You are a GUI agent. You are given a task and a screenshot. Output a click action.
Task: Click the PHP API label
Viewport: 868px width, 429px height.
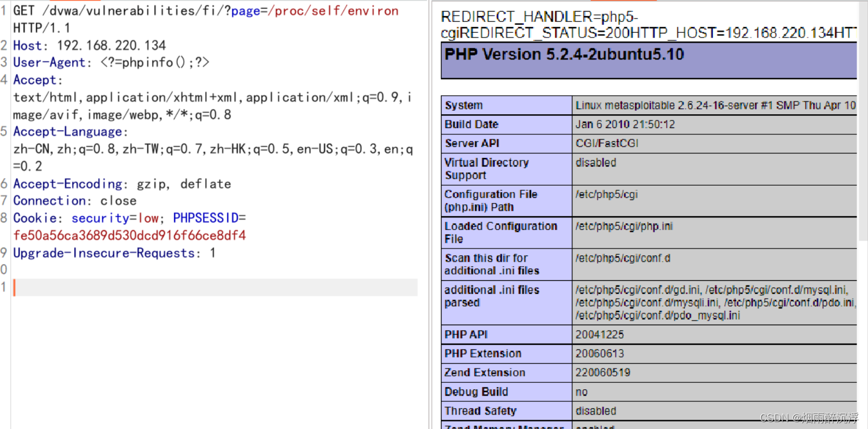point(466,334)
